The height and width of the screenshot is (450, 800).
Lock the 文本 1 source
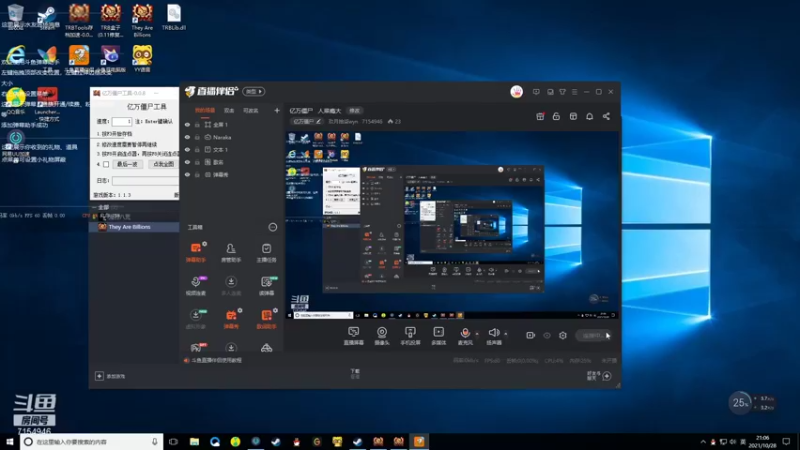197,149
